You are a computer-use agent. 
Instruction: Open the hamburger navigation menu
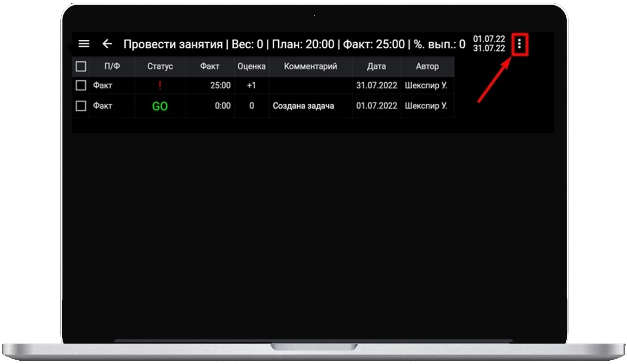tap(84, 44)
